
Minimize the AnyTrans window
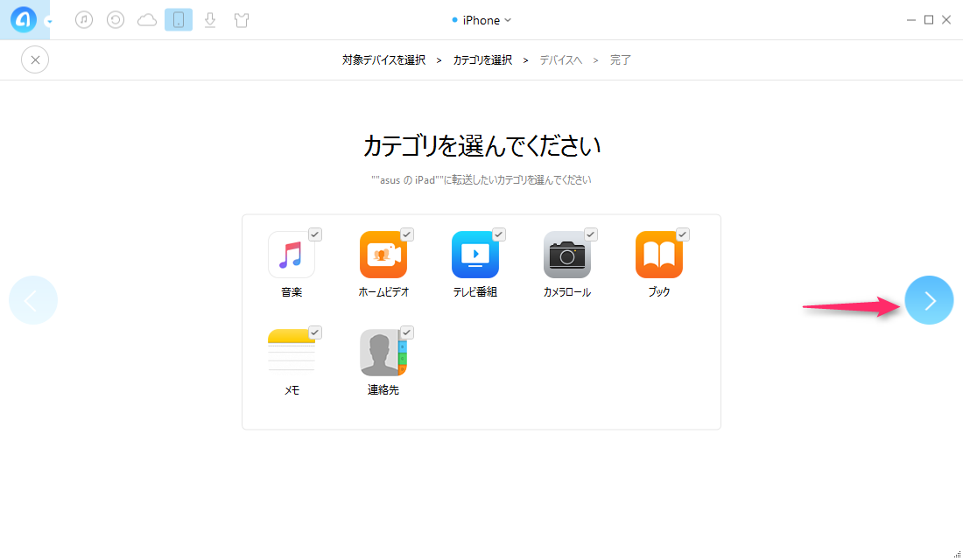[x=910, y=20]
